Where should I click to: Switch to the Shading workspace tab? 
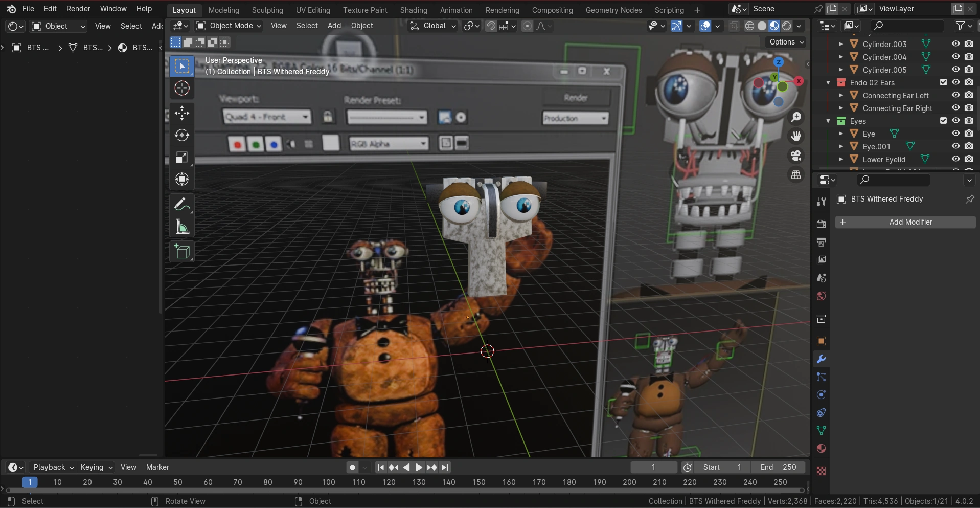pos(413,10)
